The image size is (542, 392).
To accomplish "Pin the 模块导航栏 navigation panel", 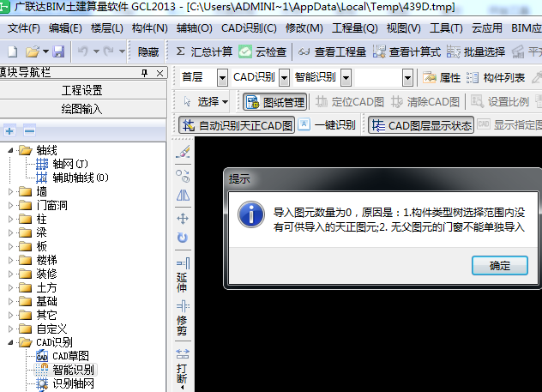I will [144, 73].
